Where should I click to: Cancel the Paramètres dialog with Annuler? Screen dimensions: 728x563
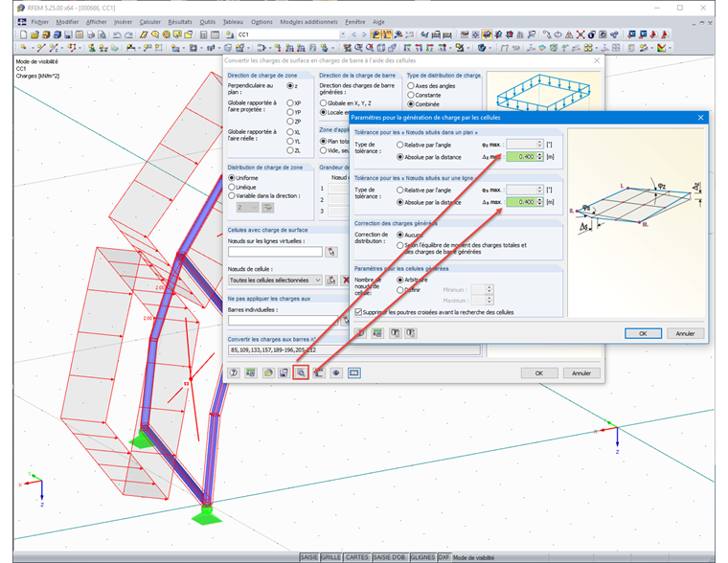[x=685, y=333]
